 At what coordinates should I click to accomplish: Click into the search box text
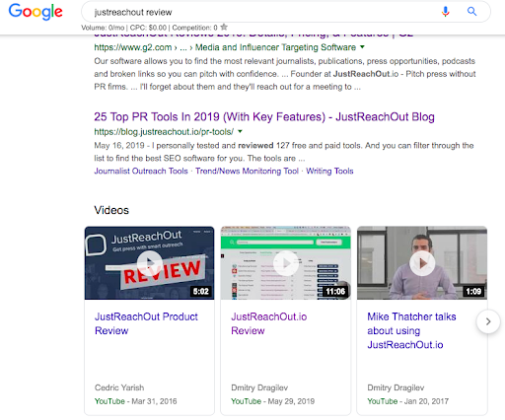coord(133,12)
